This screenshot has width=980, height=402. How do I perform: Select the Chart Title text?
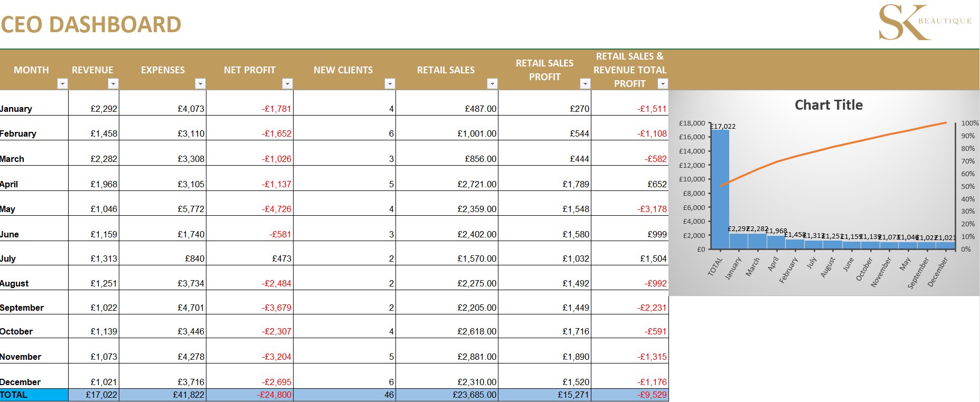(x=828, y=105)
